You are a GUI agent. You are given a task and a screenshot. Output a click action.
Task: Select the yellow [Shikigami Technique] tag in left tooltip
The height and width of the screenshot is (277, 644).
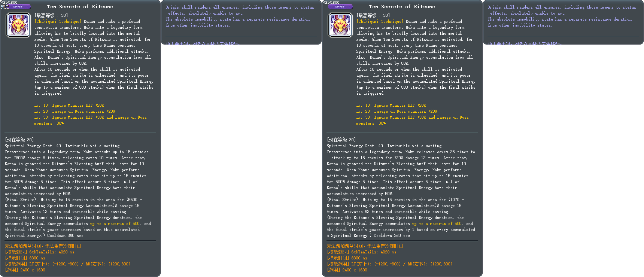pos(58,22)
